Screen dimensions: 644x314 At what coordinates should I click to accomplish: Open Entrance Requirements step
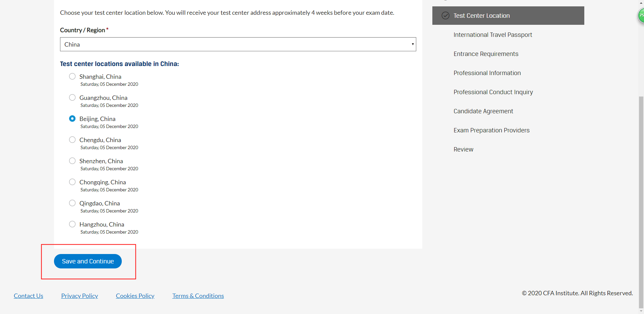pyautogui.click(x=486, y=54)
